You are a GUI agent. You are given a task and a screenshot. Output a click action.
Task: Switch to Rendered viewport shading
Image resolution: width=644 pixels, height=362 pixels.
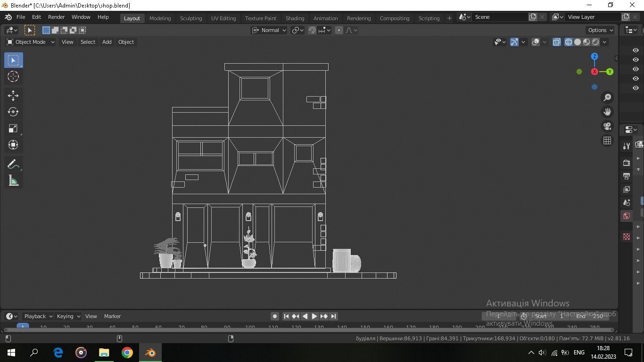[595, 42]
